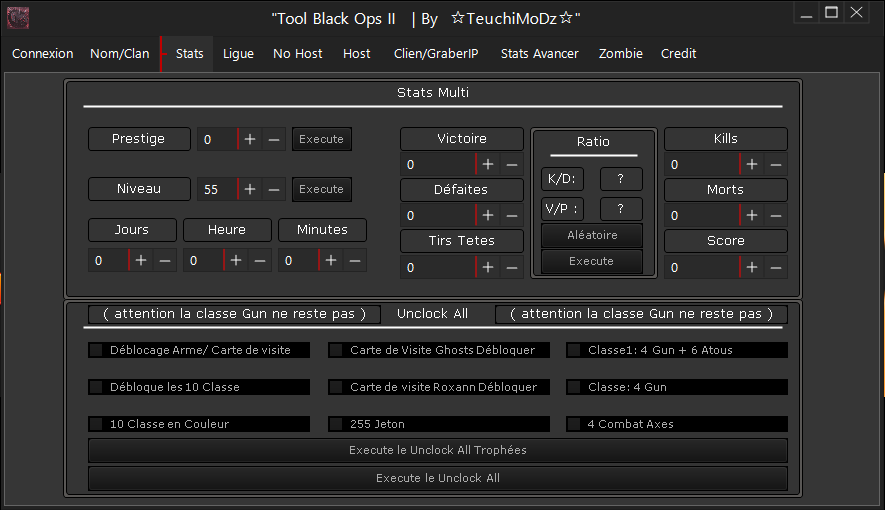Click the K/D ratio value field
This screenshot has height=510, width=885.
(x=621, y=179)
